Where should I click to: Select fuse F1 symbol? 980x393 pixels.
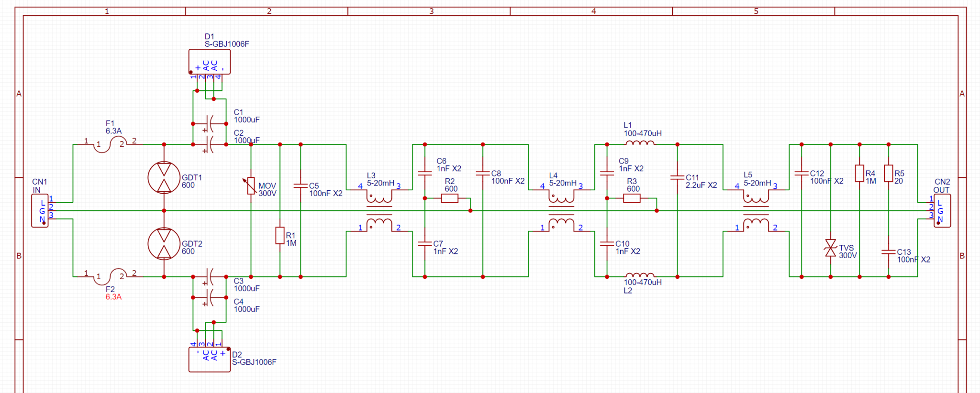point(111,144)
